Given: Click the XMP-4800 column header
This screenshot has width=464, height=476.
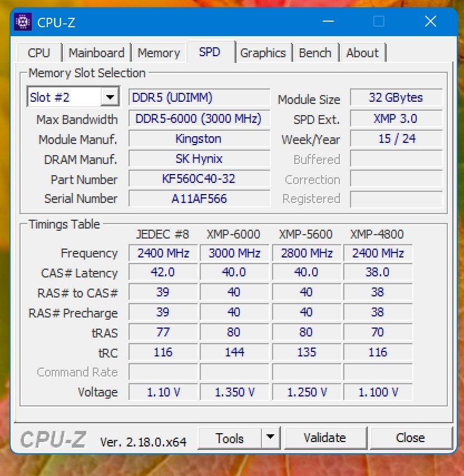Looking at the screenshot, I should (x=377, y=234).
